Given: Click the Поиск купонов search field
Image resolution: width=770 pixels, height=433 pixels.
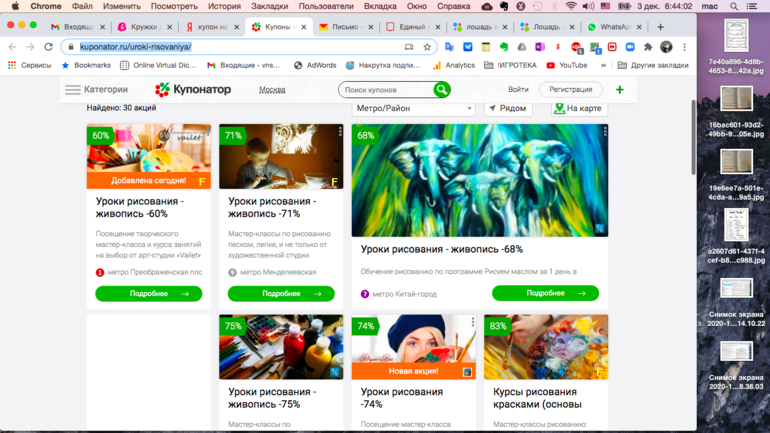Looking at the screenshot, I should click(x=385, y=90).
